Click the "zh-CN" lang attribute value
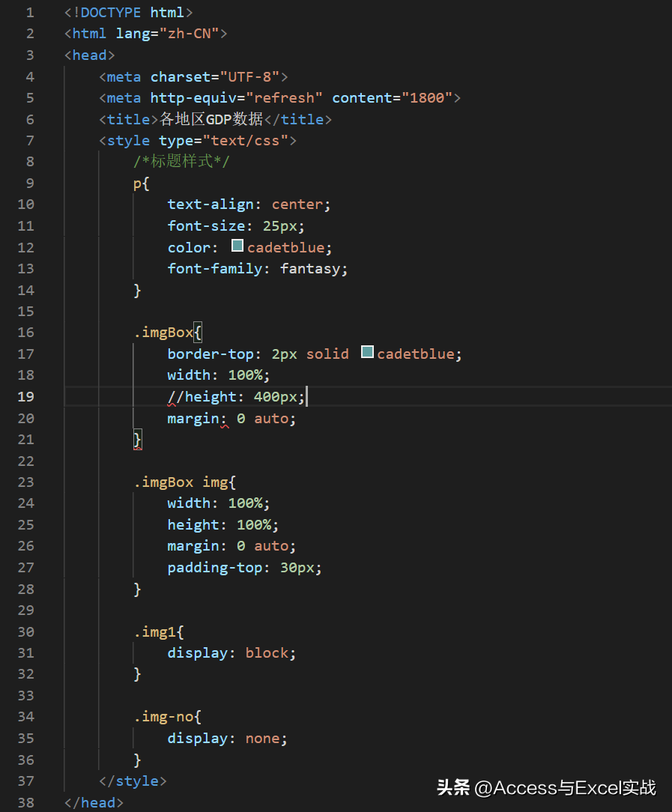This screenshot has width=672, height=812. (189, 34)
